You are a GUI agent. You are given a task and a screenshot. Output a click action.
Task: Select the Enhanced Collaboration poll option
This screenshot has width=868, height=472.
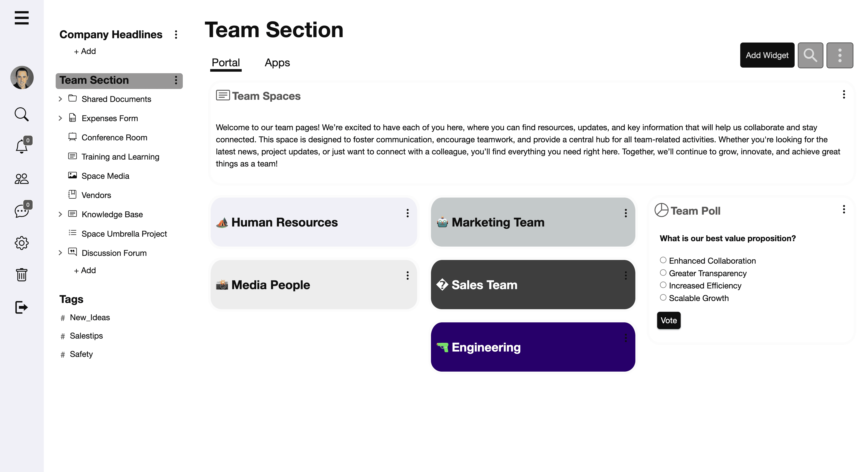pos(663,260)
